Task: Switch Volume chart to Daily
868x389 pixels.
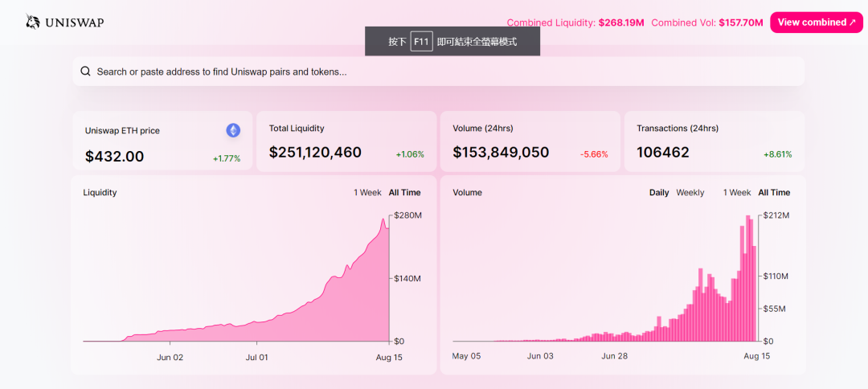Action: coord(659,193)
